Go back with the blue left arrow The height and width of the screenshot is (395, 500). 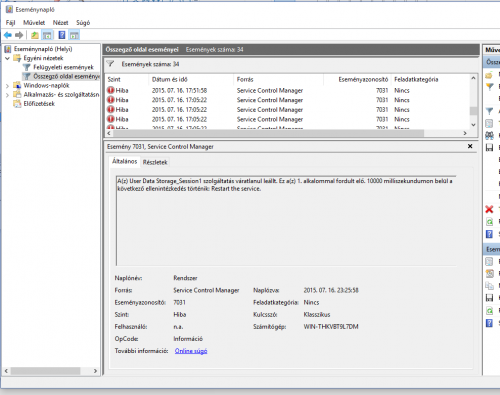click(8, 35)
